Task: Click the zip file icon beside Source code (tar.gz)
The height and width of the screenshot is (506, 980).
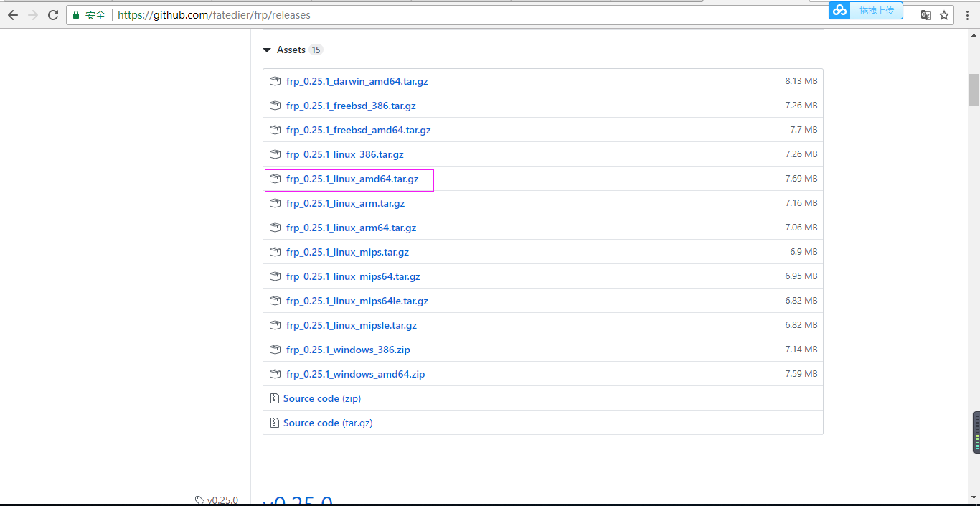Action: point(274,423)
